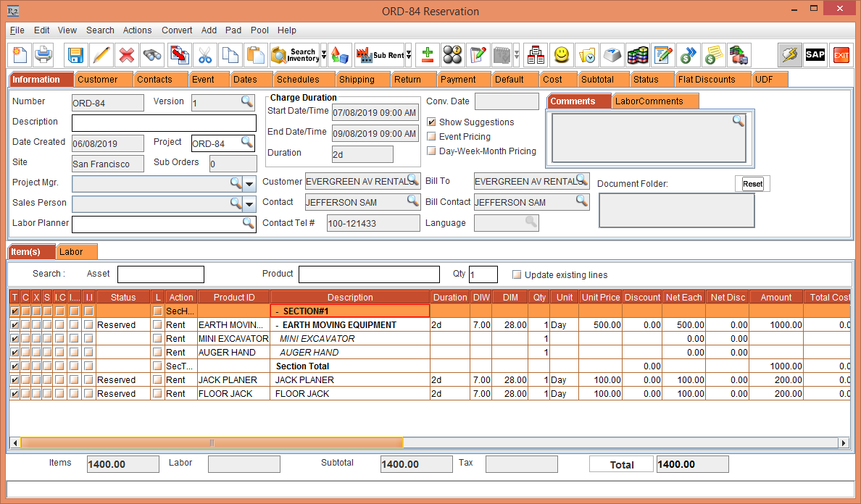Enable the Event Pricing checkbox

432,137
